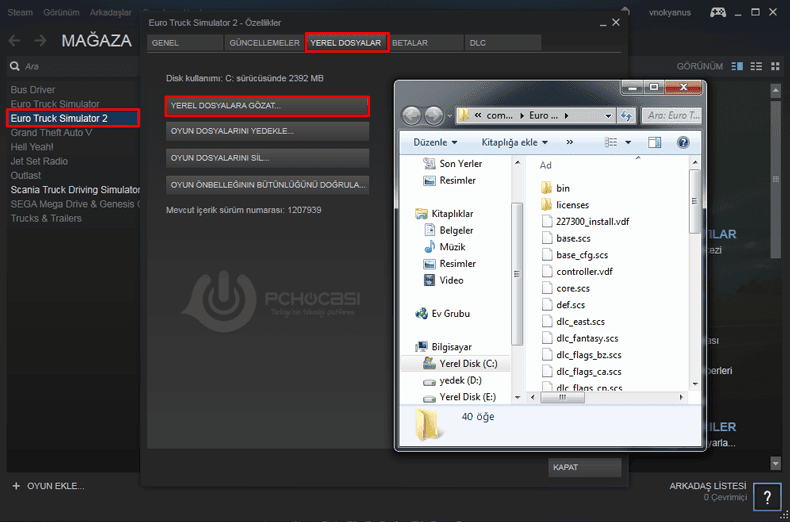Open the Explorer help icon
Viewport: 790px width, 522px height.
(x=683, y=143)
